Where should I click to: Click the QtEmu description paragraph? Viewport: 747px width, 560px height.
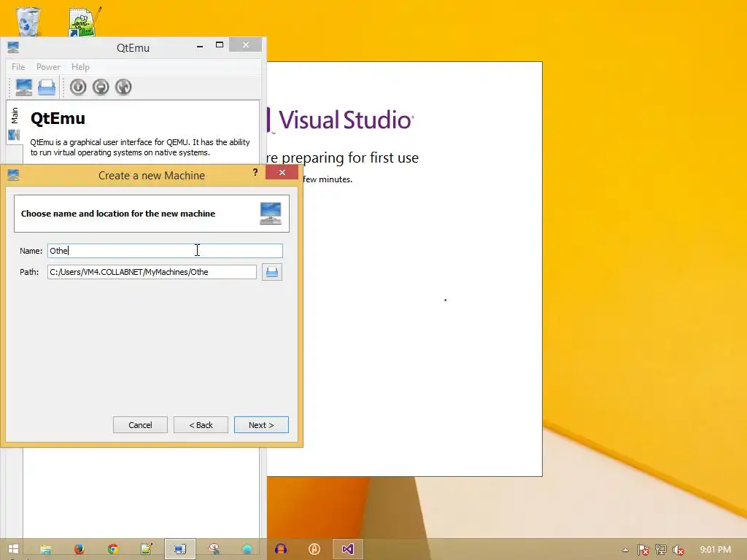[139, 147]
